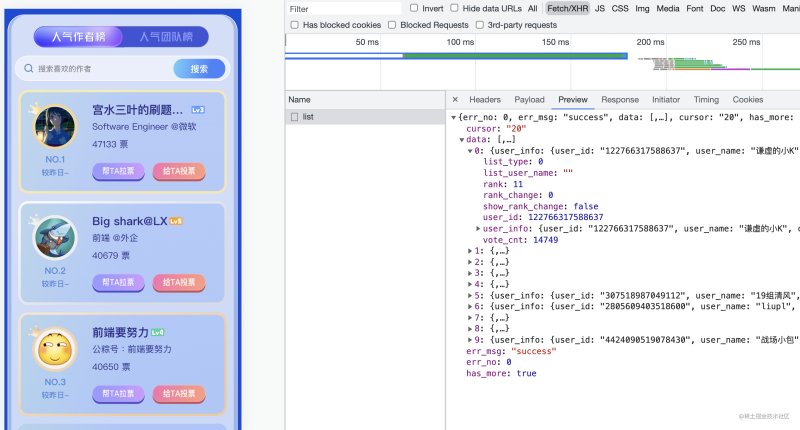The image size is (800, 430).
Task: Open the Headers tab
Action: [485, 99]
